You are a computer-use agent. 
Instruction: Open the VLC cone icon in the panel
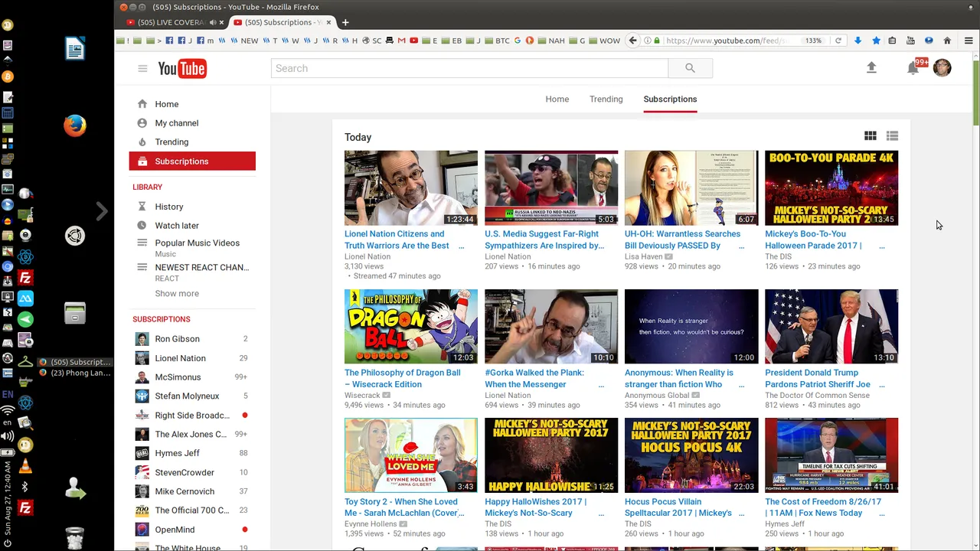coord(25,468)
